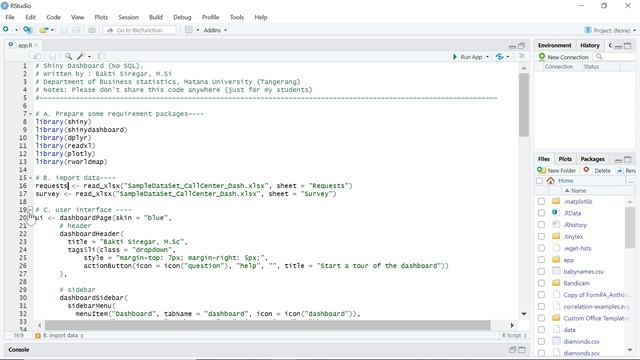640x360 pixels.
Task: Minimize the source editor pane
Action: [x=512, y=46]
